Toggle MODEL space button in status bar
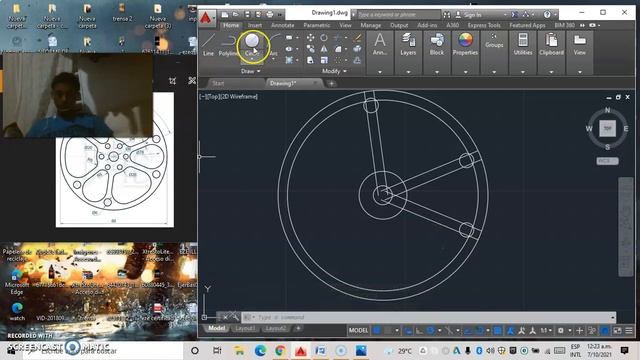The width and height of the screenshot is (640, 360). click(358, 330)
